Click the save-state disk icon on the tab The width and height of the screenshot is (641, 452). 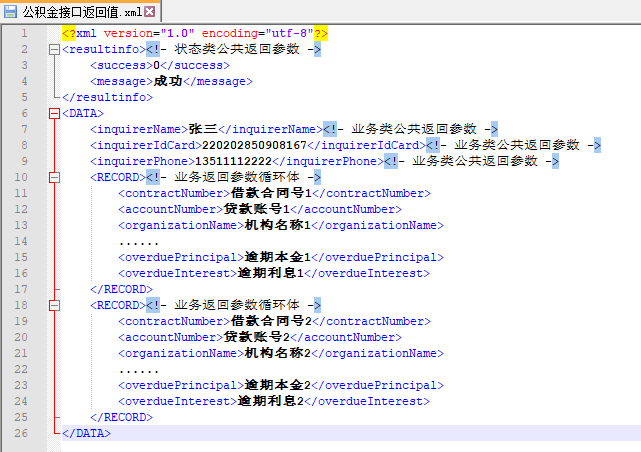tap(10, 11)
